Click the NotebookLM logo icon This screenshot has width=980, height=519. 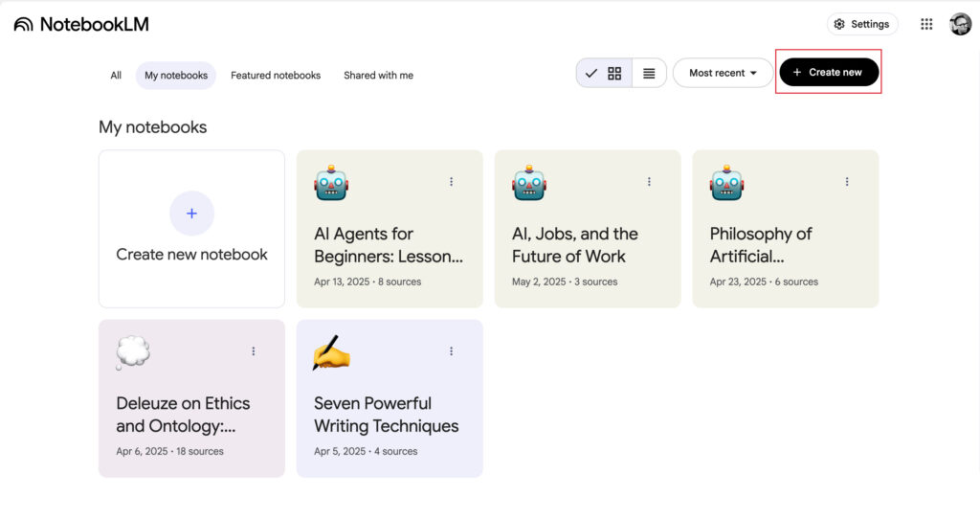pyautogui.click(x=23, y=25)
